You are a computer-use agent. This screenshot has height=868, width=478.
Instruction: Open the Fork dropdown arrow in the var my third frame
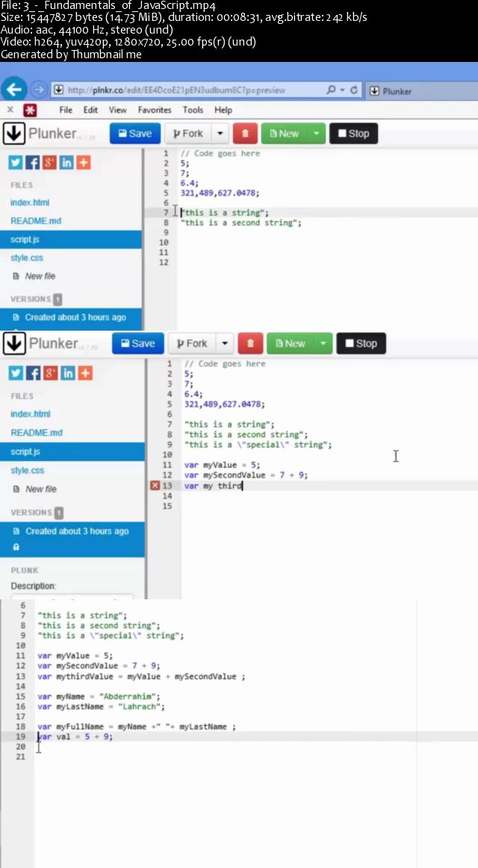click(224, 343)
